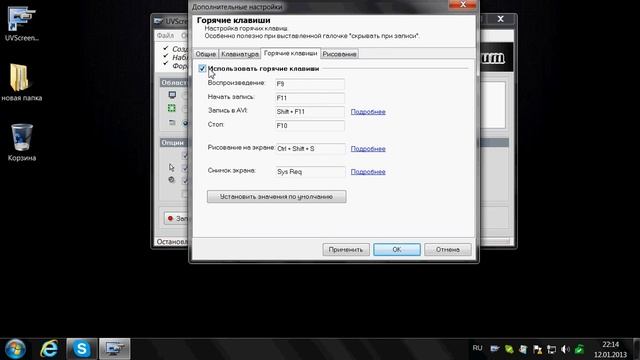Click the Применить button
Viewport: 640px width, 360px height.
(346, 249)
